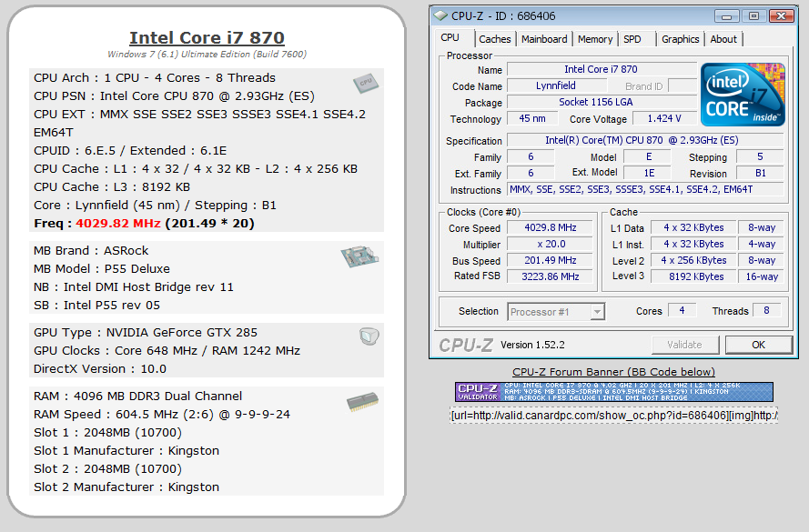Click the Level 3 '16-way' associativity field
This screenshot has width=809, height=532.
tap(762, 276)
